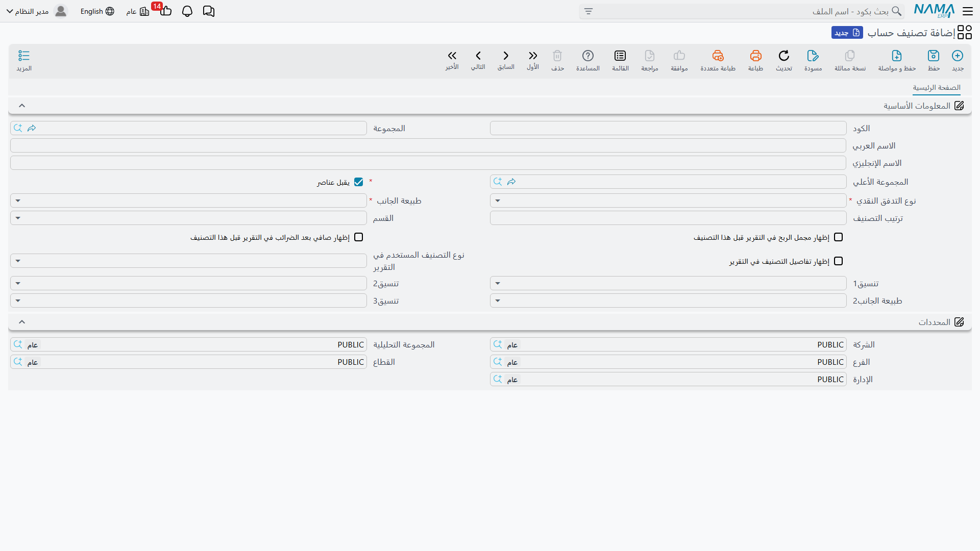Open the تنسيق3 dropdown
980x551 pixels.
188,300
